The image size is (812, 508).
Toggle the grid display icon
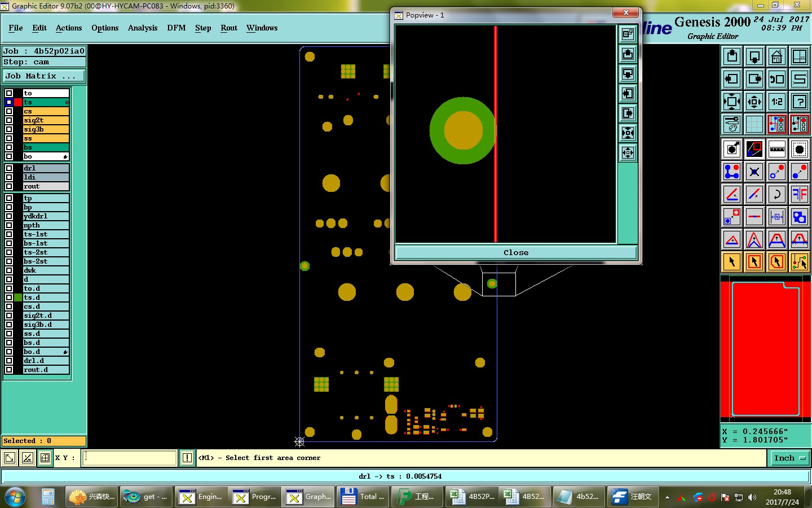(x=754, y=124)
